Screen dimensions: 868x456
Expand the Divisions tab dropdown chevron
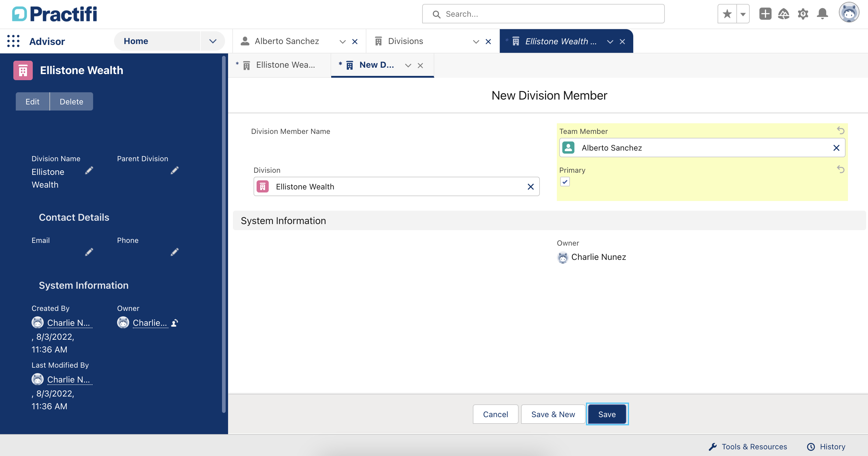pos(476,42)
